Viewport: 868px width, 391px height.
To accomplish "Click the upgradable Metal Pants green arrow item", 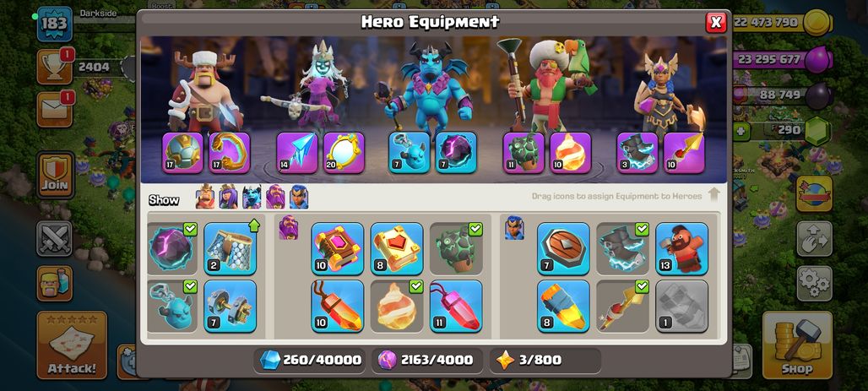I will tap(230, 248).
